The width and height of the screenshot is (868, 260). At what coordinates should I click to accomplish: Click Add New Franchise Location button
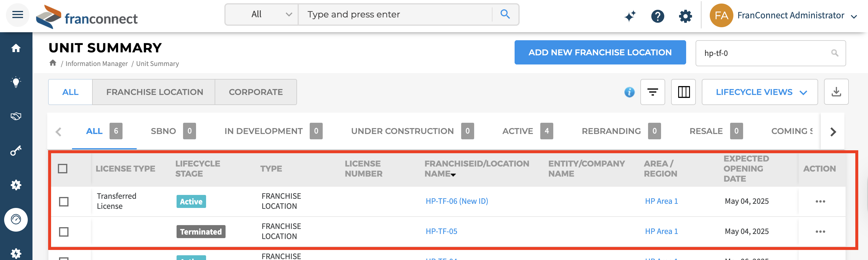(x=600, y=52)
